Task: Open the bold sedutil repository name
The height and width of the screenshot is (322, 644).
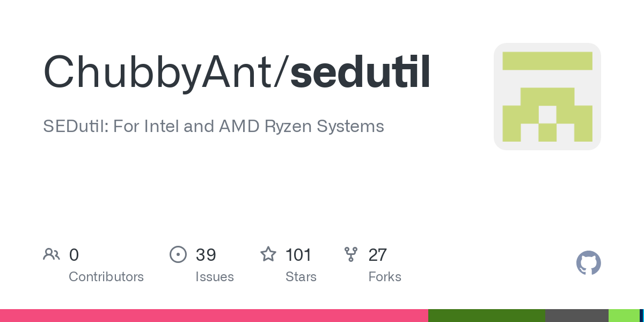Action: pyautogui.click(x=360, y=71)
